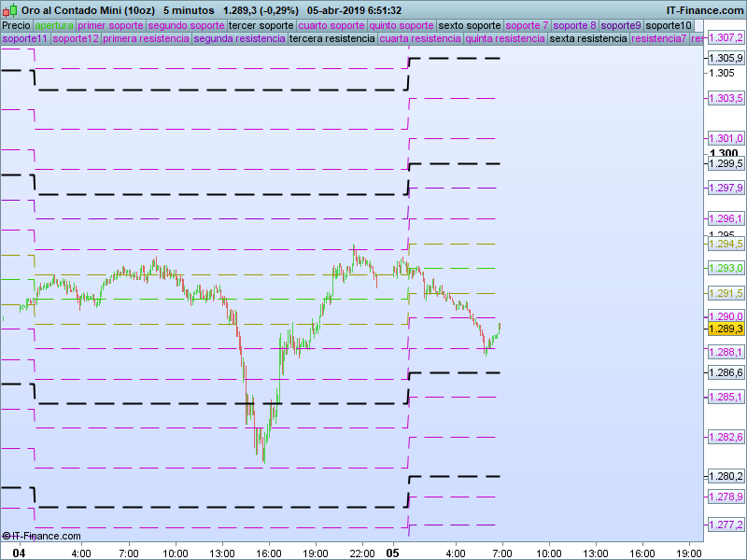Viewport: 747px width, 560px height.
Task: Select the cuarta resistencia legend label
Action: 420,38
